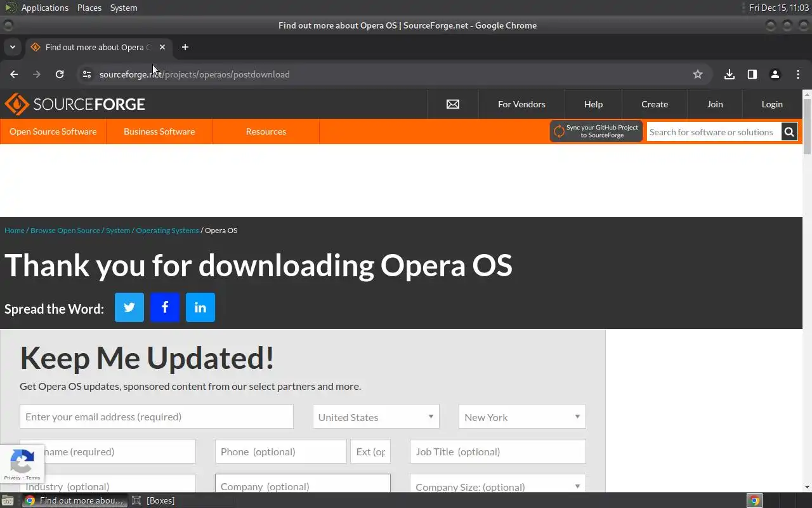
Task: Select Chrome window in taskbar
Action: pos(75,500)
